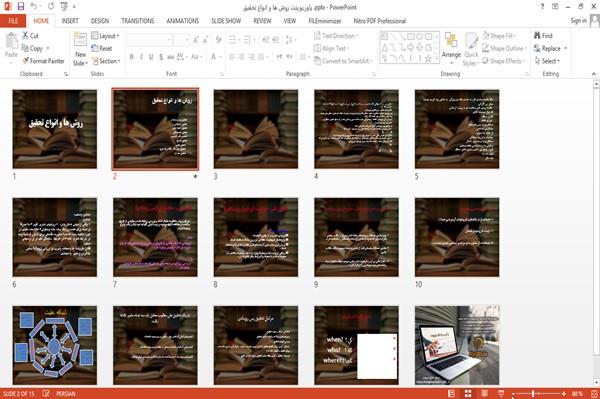Click the Cut scissors button

(x=30, y=36)
